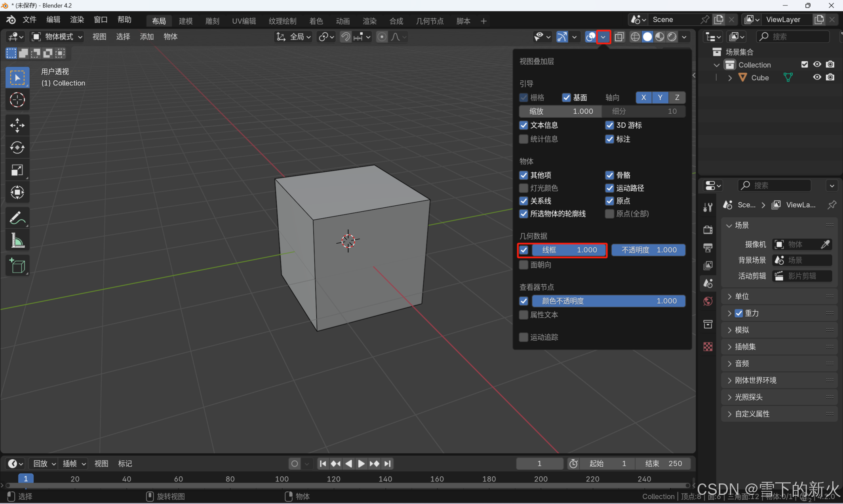Select the Measure ruler tool
Viewport: 843px width, 504px height.
pos(17,241)
